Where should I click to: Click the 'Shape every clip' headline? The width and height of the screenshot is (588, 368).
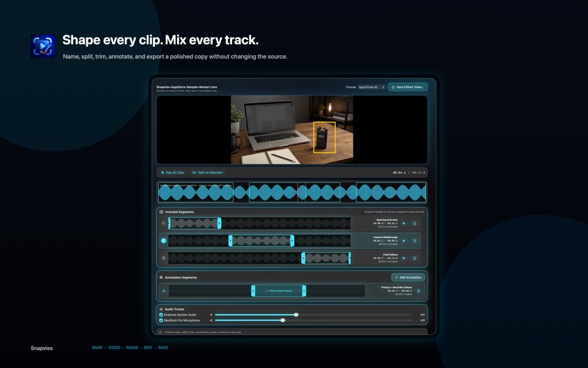[160, 40]
